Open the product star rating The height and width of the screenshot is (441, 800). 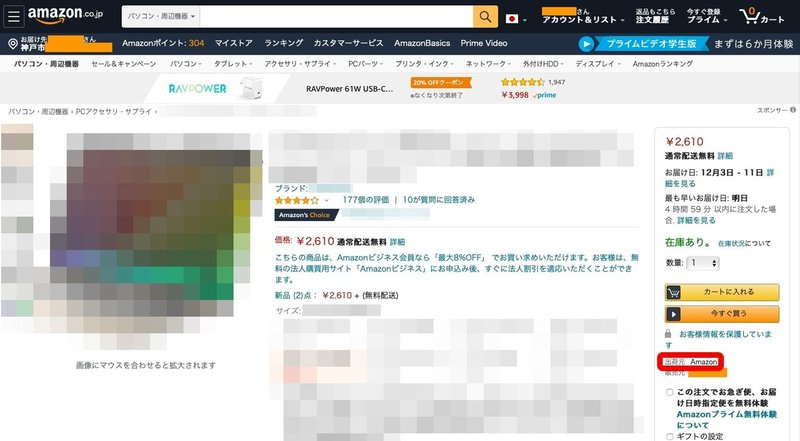(x=296, y=200)
